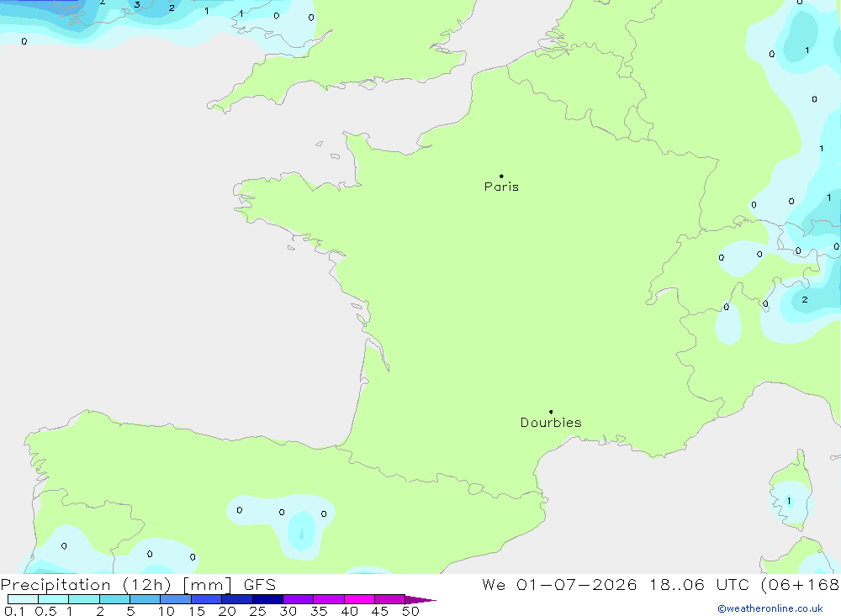Click the 35 legend scale label
The height and width of the screenshot is (616, 841).
point(319,611)
